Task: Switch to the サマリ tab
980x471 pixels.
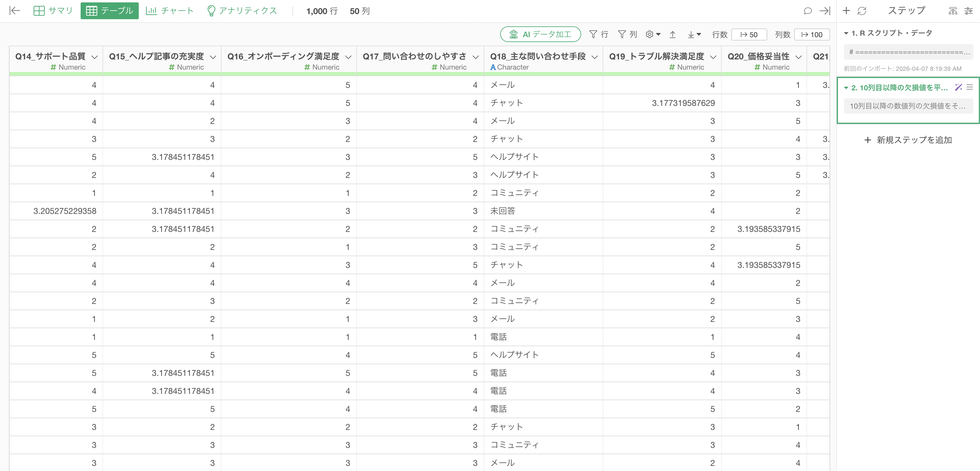Action: 53,11
